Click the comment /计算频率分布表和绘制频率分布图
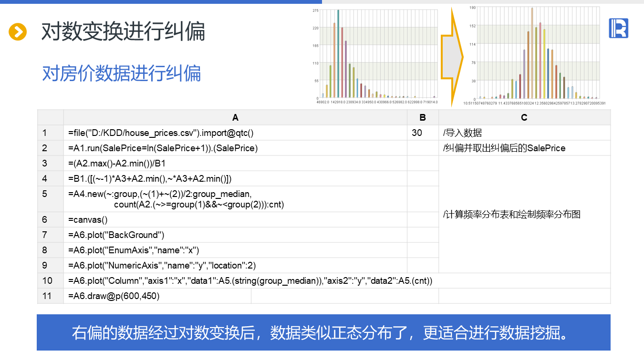Screen dimensions: 644x362 point(524,214)
